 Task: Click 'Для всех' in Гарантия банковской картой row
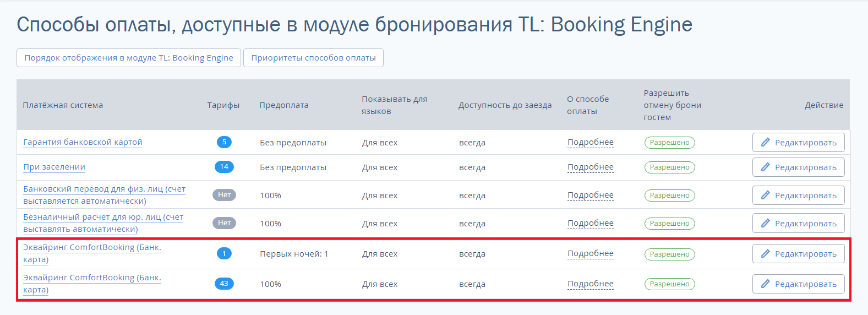point(380,143)
